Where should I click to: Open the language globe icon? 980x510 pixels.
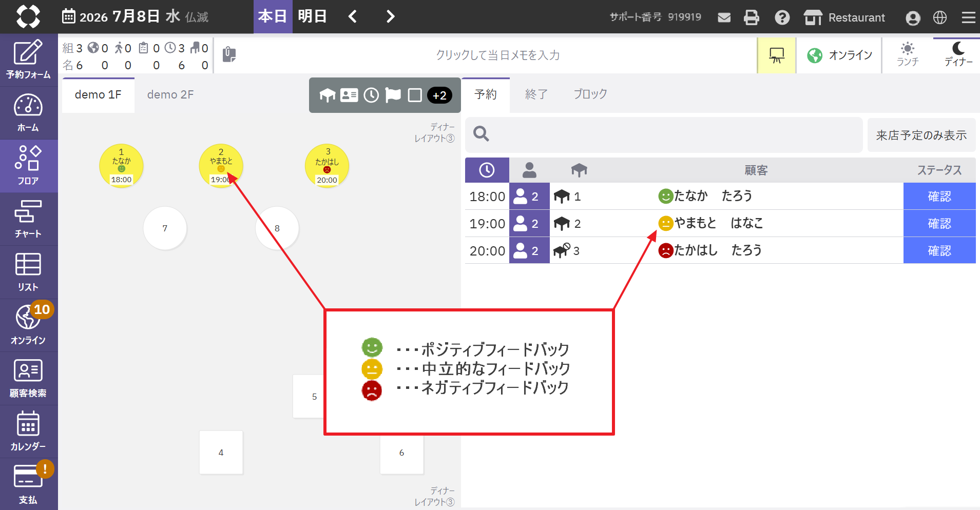(940, 17)
